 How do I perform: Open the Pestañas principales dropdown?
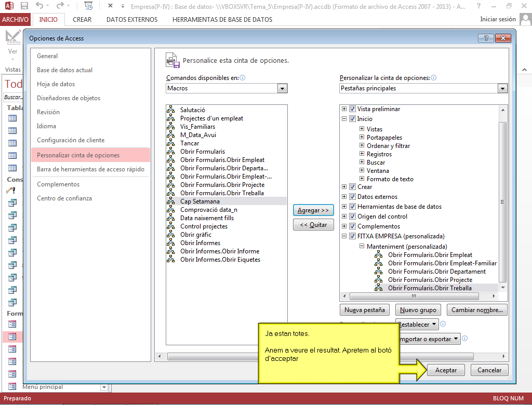[502, 88]
